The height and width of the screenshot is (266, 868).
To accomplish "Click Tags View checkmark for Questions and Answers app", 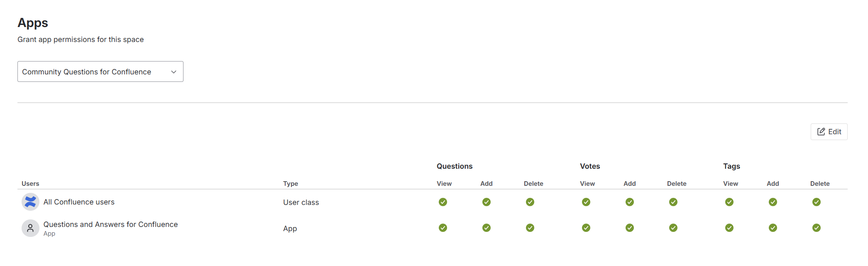I will (x=729, y=228).
